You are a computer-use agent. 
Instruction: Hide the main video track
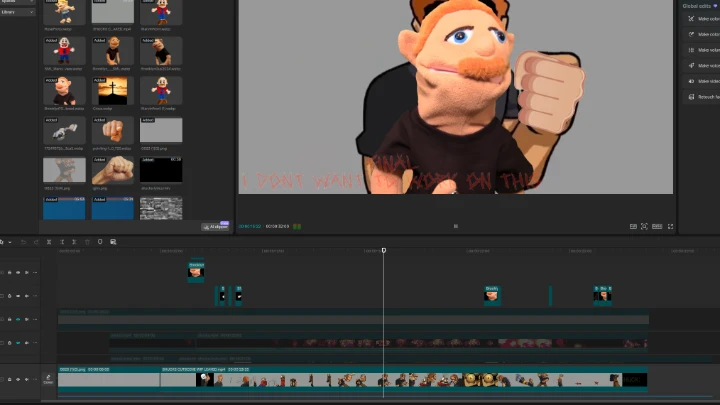[18, 379]
